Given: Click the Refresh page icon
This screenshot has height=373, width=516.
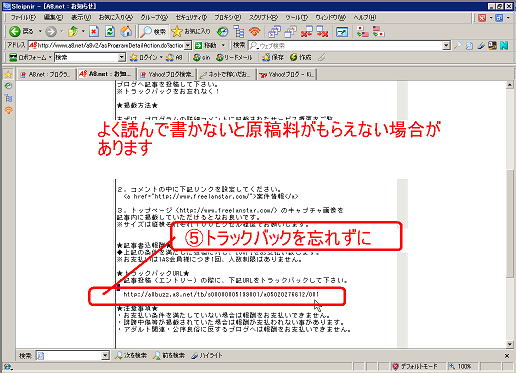Looking at the screenshot, I should [x=110, y=32].
